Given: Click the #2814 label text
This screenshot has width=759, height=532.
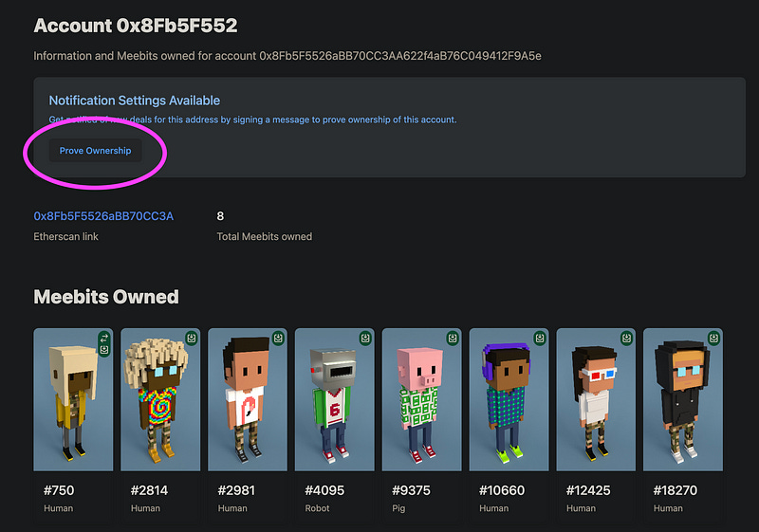Looking at the screenshot, I should pos(149,490).
